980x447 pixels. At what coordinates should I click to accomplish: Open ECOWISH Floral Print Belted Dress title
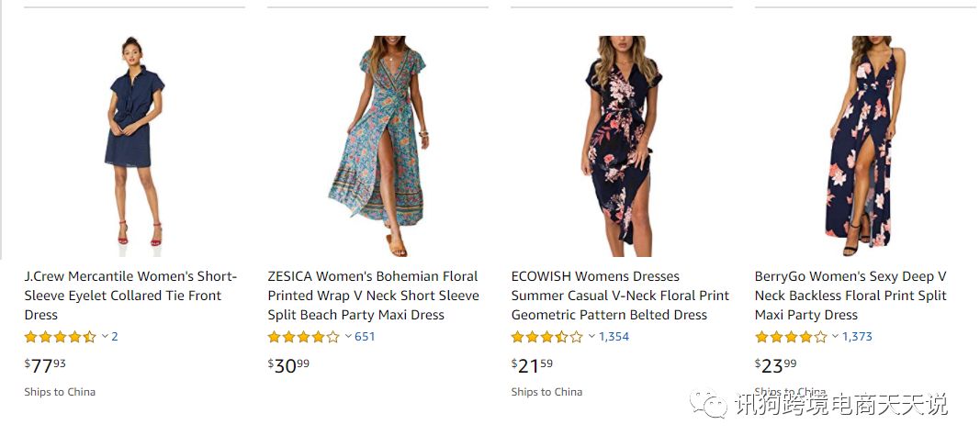[620, 296]
